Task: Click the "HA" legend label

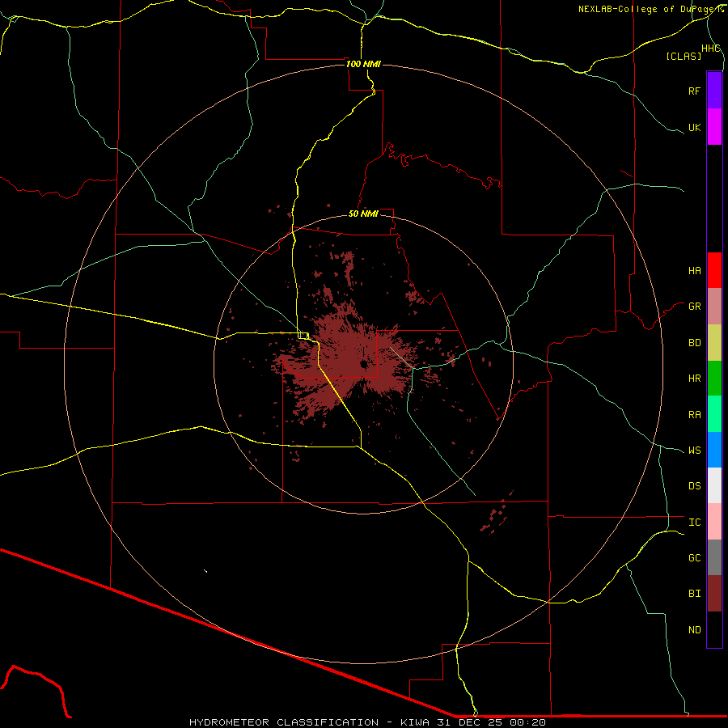Action: [x=694, y=270]
